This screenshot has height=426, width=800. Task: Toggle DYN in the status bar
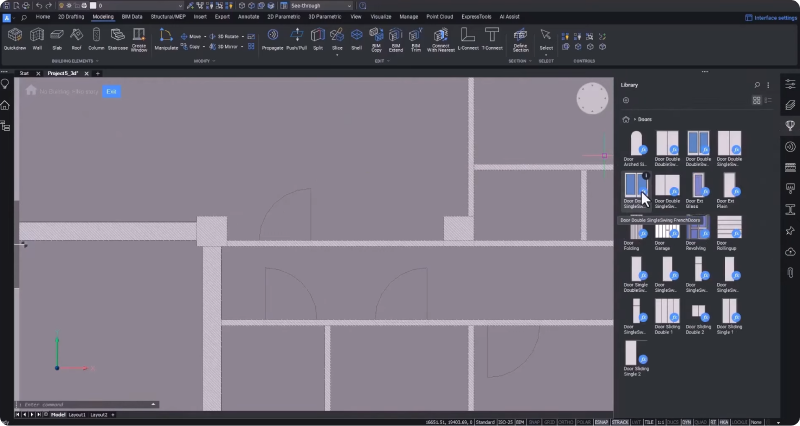(687, 422)
